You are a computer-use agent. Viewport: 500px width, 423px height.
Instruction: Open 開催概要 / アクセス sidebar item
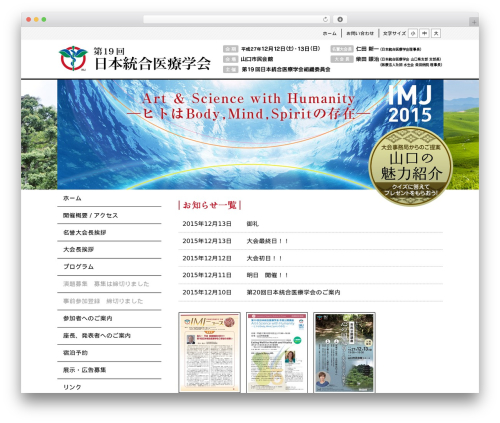(109, 215)
